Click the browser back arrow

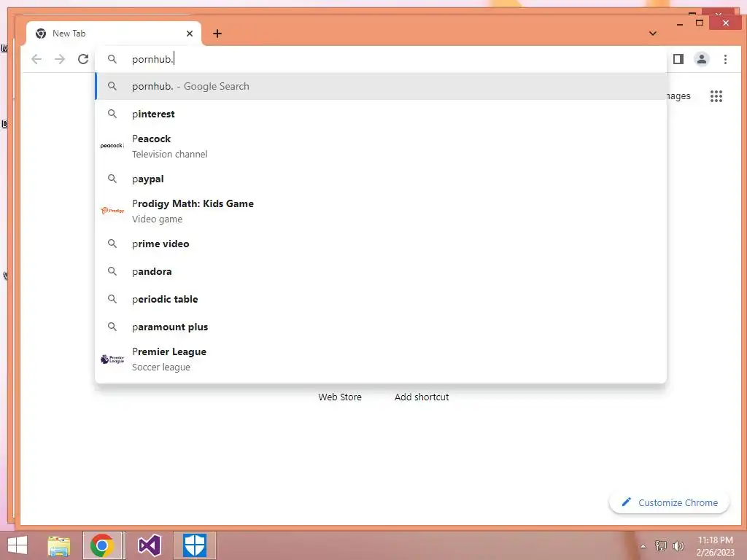[36, 59]
